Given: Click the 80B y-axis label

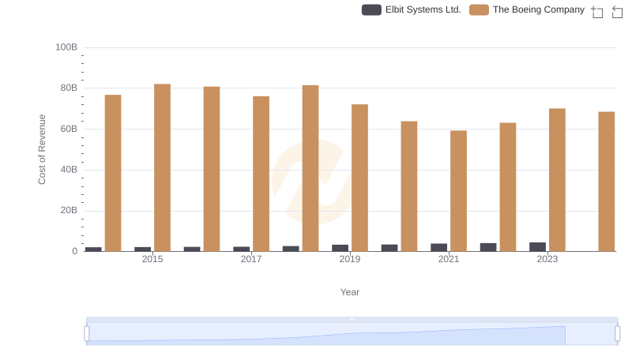Looking at the screenshot, I should pos(69,88).
